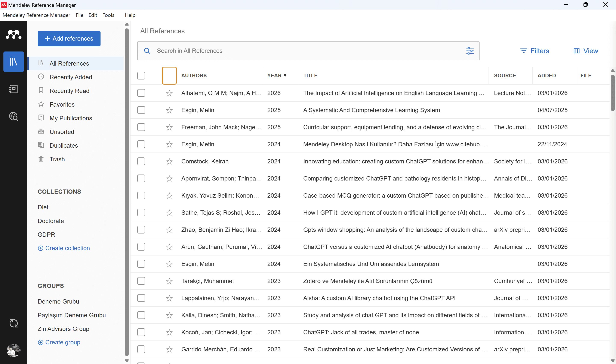Open the user profile avatar
The width and height of the screenshot is (616, 364).
point(13,350)
